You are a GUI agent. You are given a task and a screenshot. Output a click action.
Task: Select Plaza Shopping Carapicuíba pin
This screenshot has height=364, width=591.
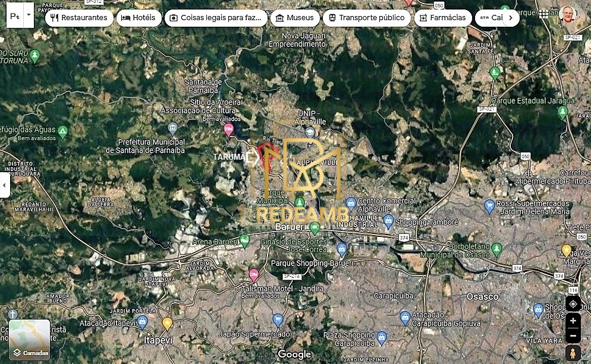tap(382, 338)
